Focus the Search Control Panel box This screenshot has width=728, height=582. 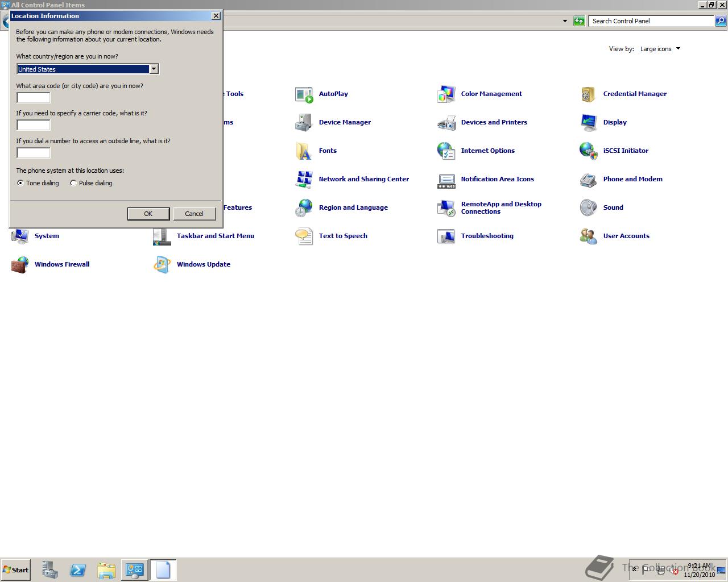(x=651, y=21)
